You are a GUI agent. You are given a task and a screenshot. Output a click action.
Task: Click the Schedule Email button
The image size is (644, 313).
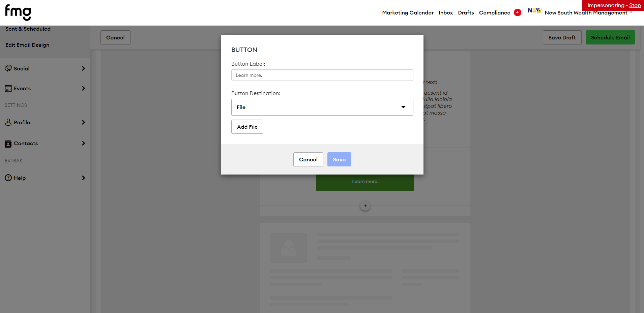tap(610, 37)
